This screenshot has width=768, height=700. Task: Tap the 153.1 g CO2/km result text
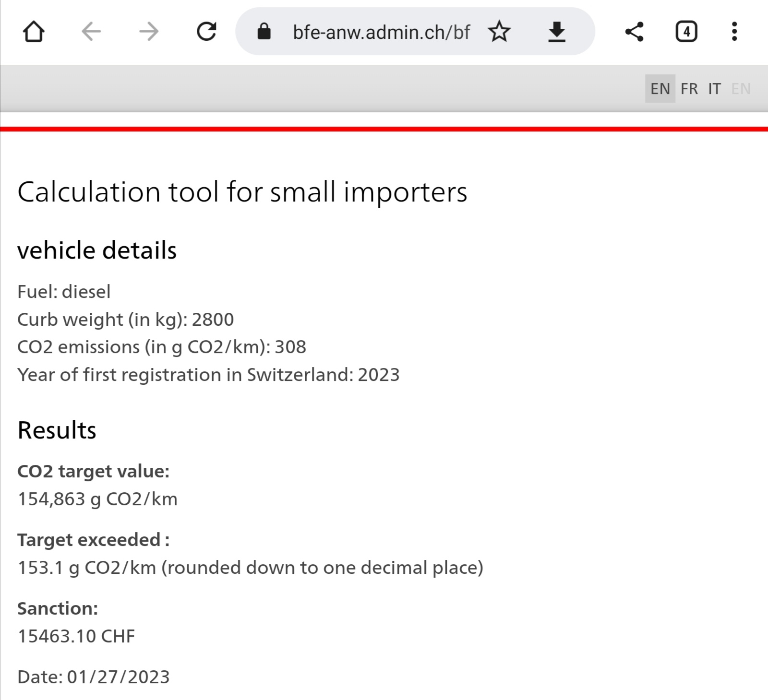click(250, 568)
